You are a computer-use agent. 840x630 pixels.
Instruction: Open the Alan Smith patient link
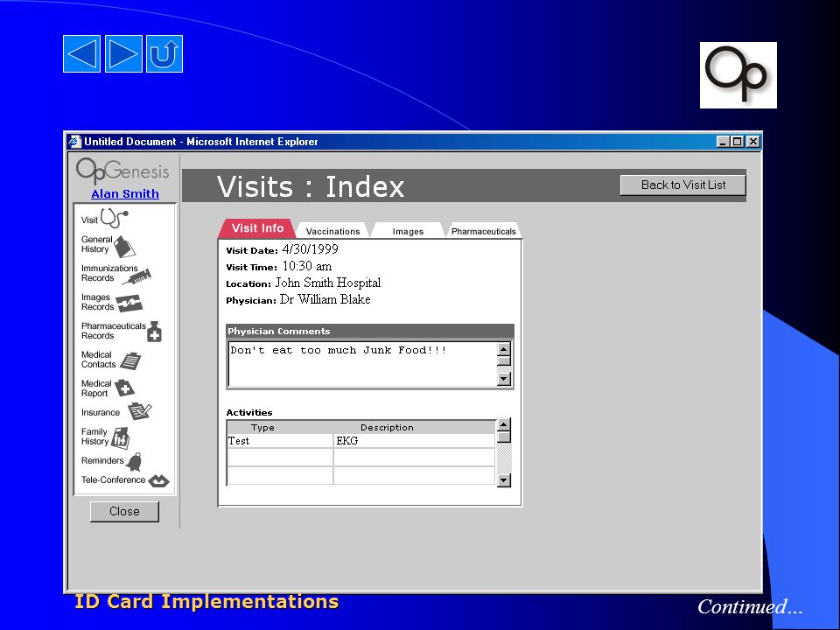(x=125, y=194)
